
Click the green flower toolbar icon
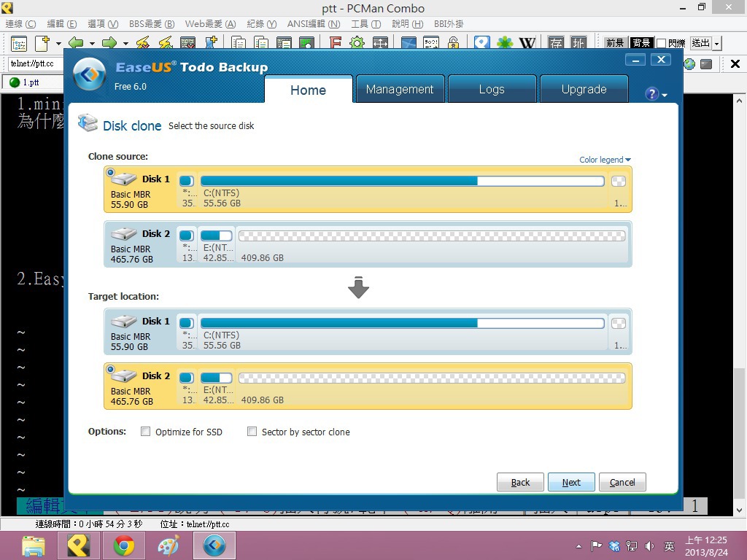505,43
